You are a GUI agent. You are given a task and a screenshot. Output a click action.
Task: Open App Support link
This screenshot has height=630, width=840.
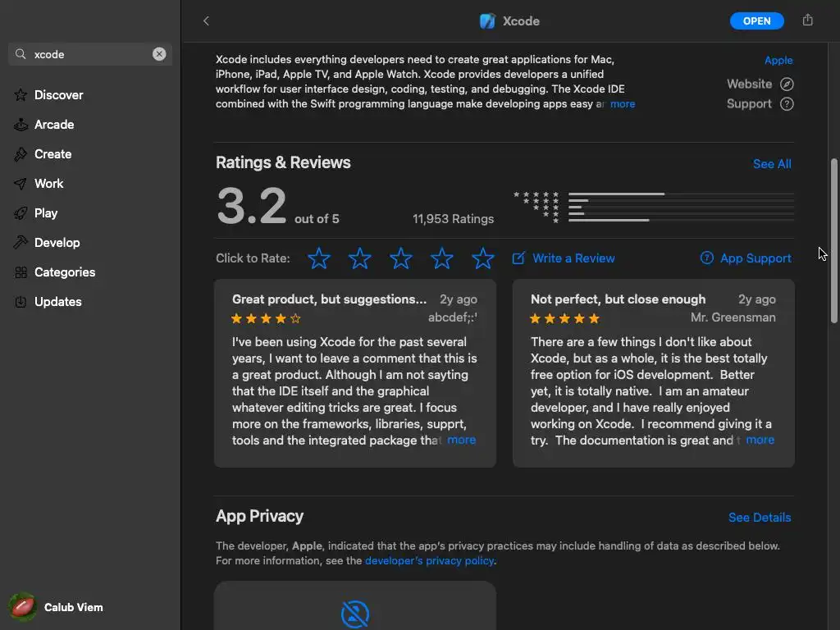tap(756, 258)
